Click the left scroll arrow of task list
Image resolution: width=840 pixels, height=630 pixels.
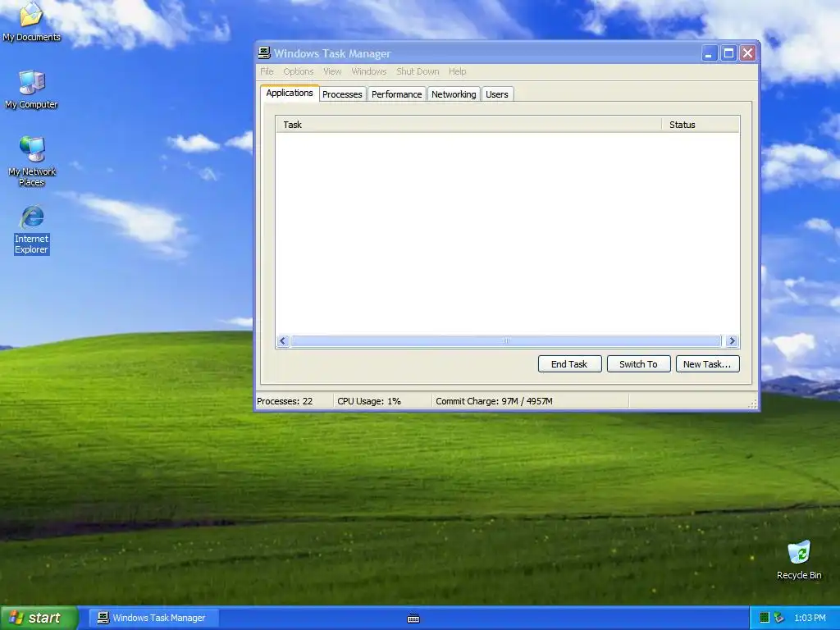(283, 340)
